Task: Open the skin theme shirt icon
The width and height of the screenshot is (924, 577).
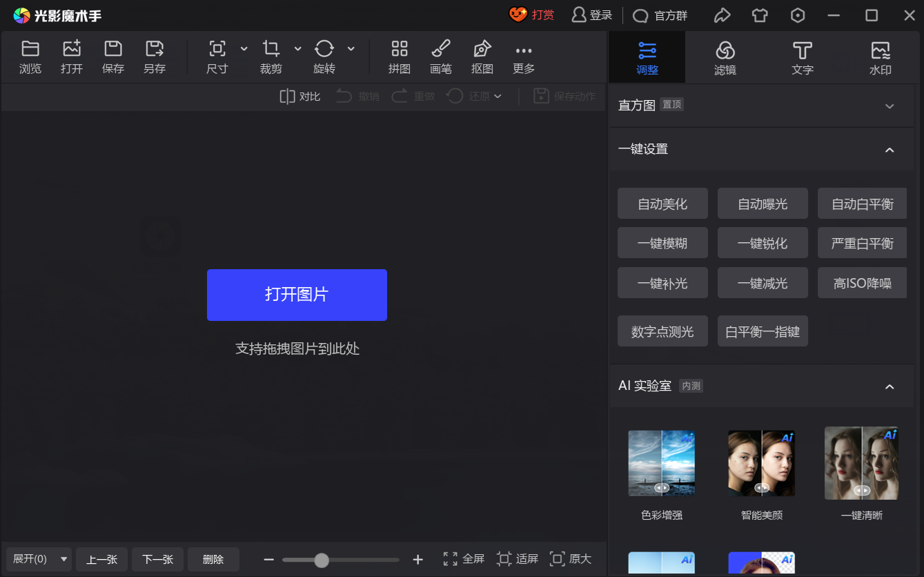Action: [x=760, y=15]
